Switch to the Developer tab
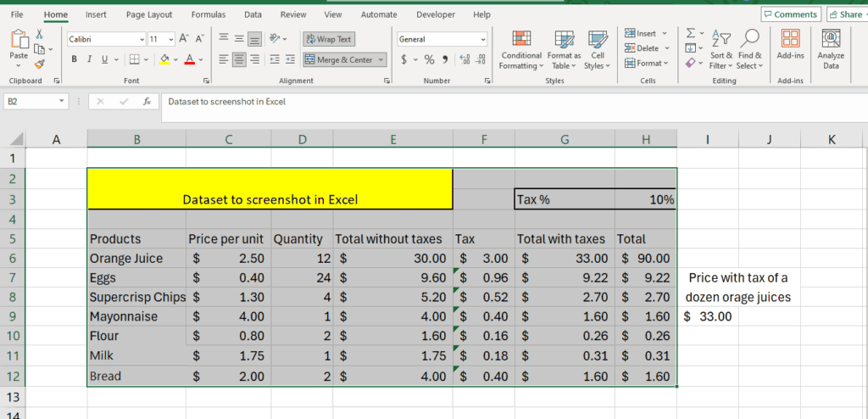The height and width of the screenshot is (419, 868). pos(436,14)
